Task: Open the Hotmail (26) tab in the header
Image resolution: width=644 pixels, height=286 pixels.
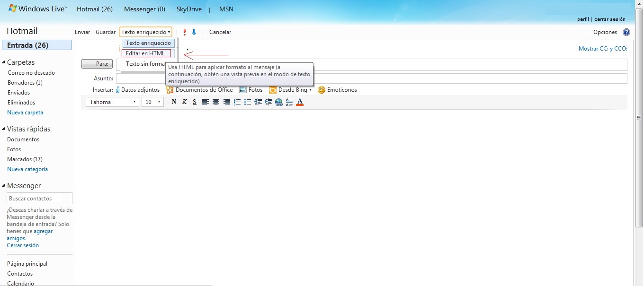Action: coord(95,9)
